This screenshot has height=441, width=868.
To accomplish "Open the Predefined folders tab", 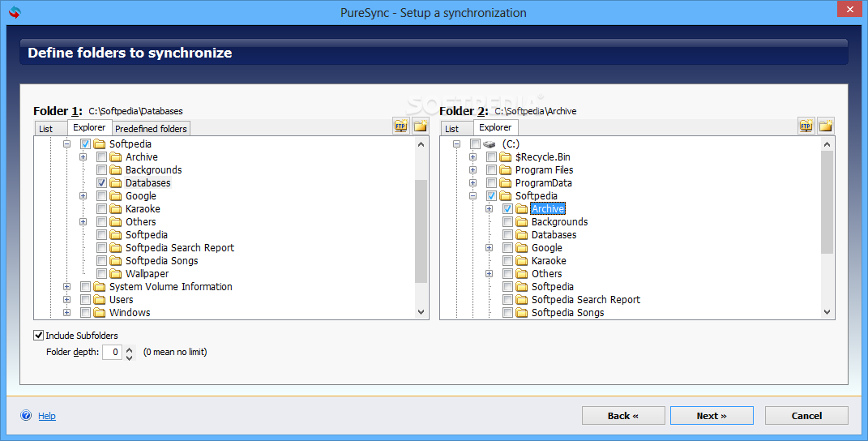I will click(x=151, y=129).
